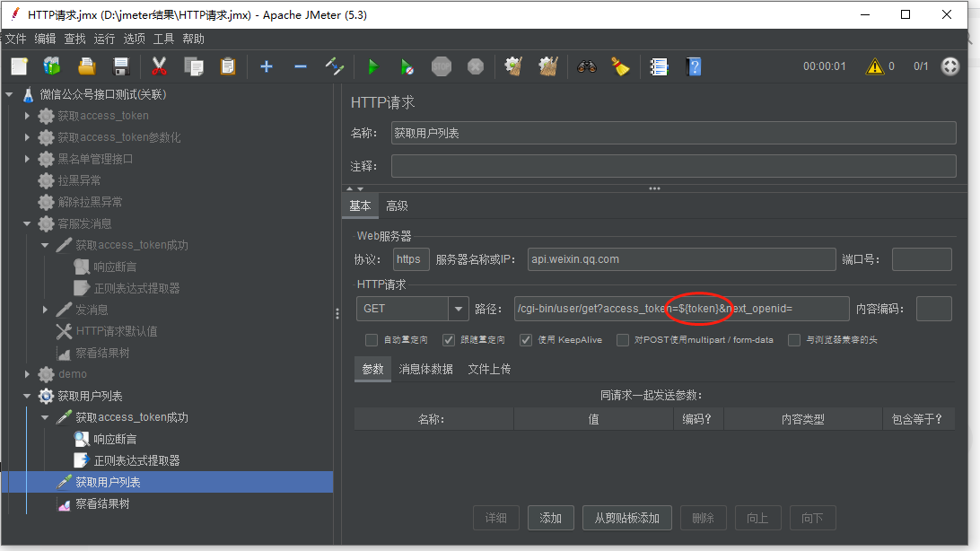Click the 添加 button

tap(551, 518)
